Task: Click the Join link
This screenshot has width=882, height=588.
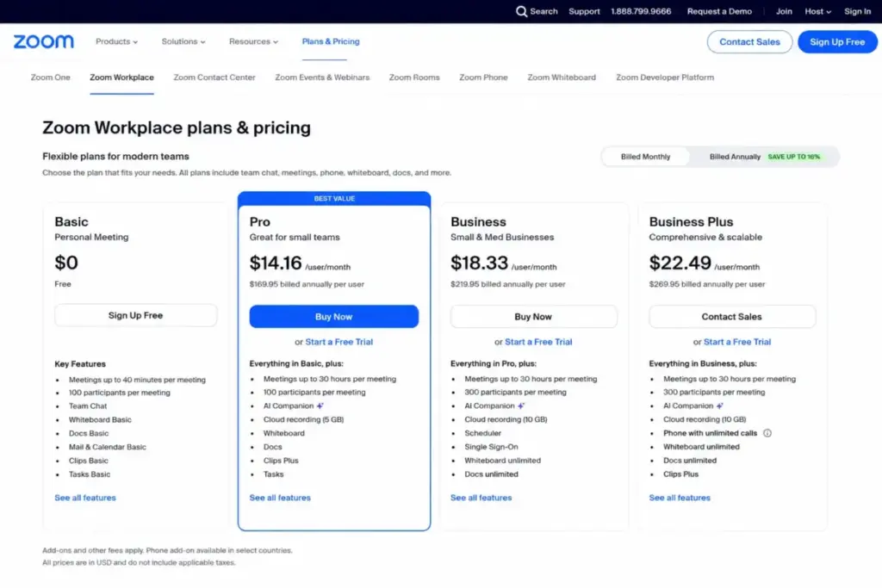Action: click(784, 11)
